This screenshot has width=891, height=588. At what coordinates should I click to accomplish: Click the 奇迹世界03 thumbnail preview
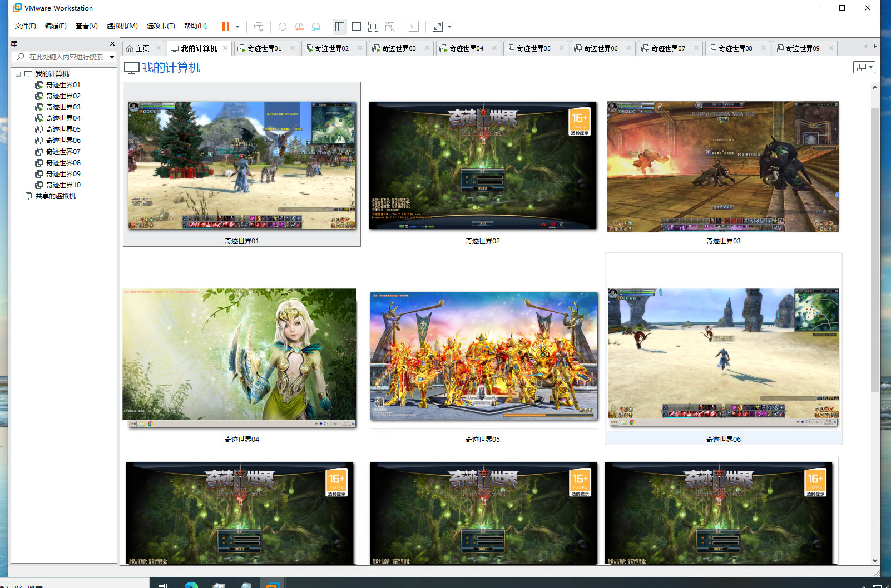(723, 166)
